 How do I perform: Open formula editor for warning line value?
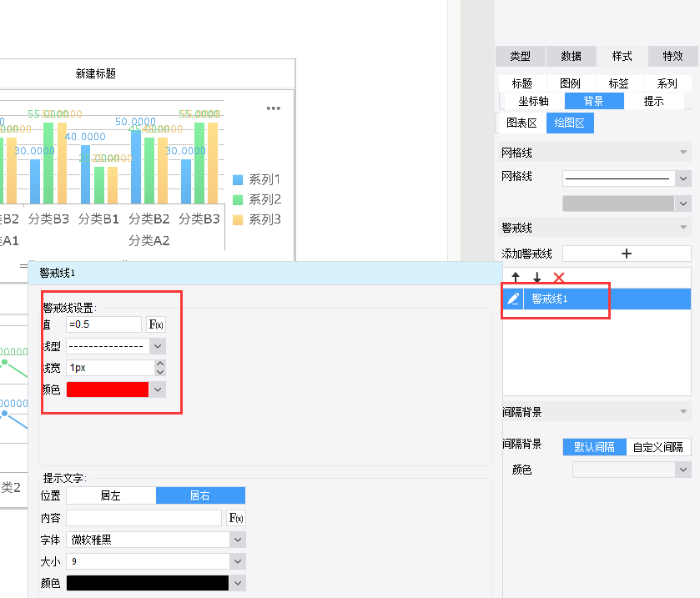coord(156,324)
